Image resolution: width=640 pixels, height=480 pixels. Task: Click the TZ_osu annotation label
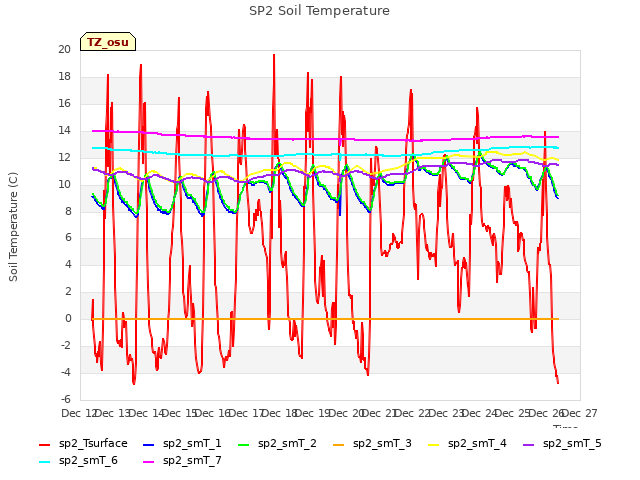108,42
